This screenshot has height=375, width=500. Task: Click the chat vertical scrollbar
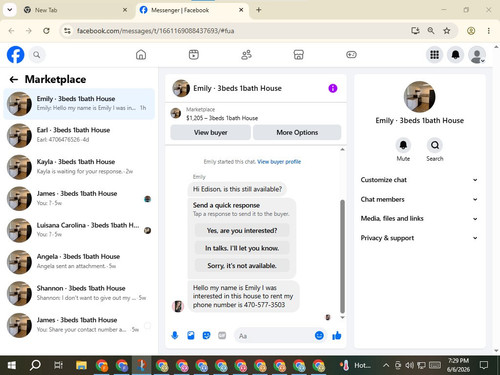coord(342,257)
